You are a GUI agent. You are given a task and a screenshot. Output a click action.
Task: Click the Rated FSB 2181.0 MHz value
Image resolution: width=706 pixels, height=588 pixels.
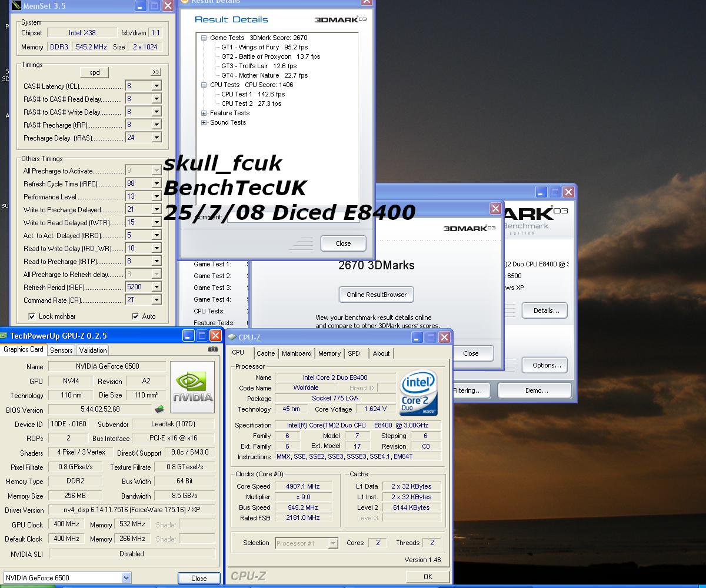point(303,518)
